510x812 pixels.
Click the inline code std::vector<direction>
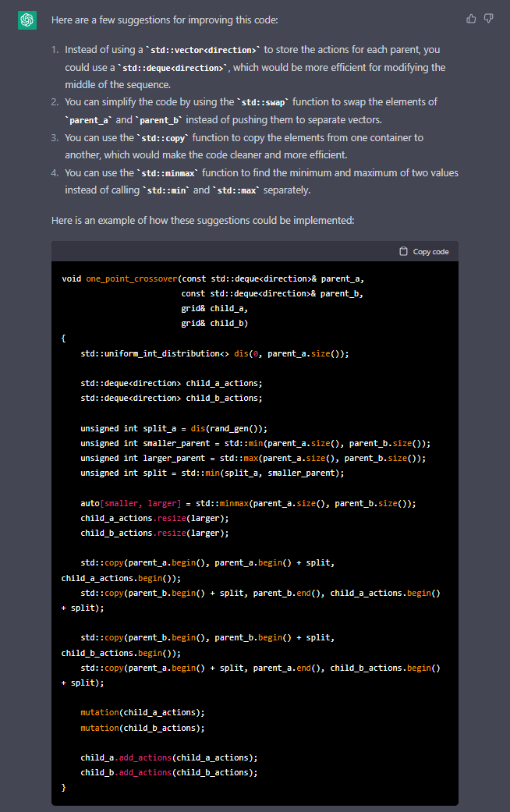[x=203, y=50]
